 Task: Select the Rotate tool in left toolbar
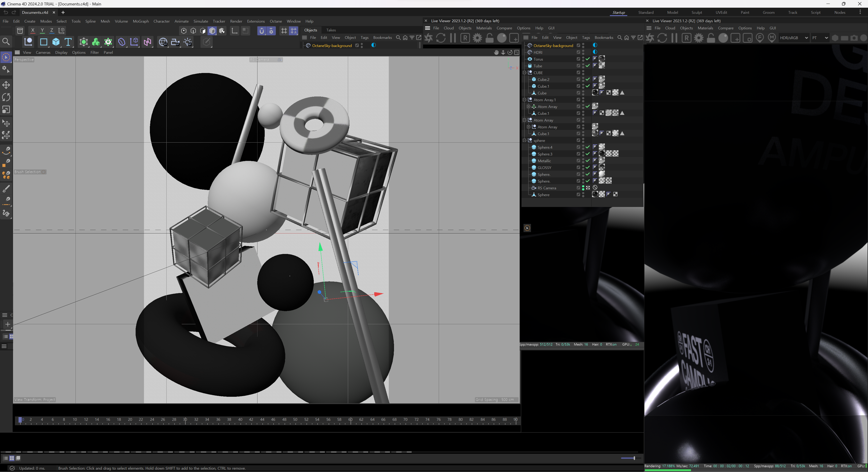coord(6,97)
